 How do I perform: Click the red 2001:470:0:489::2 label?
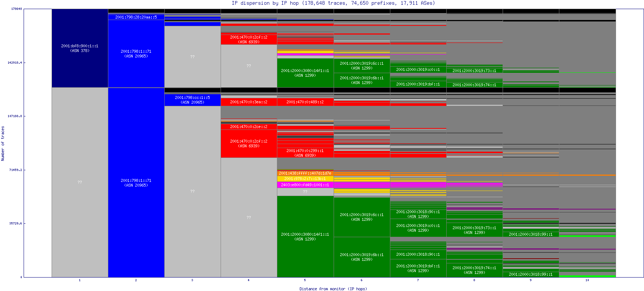[305, 102]
